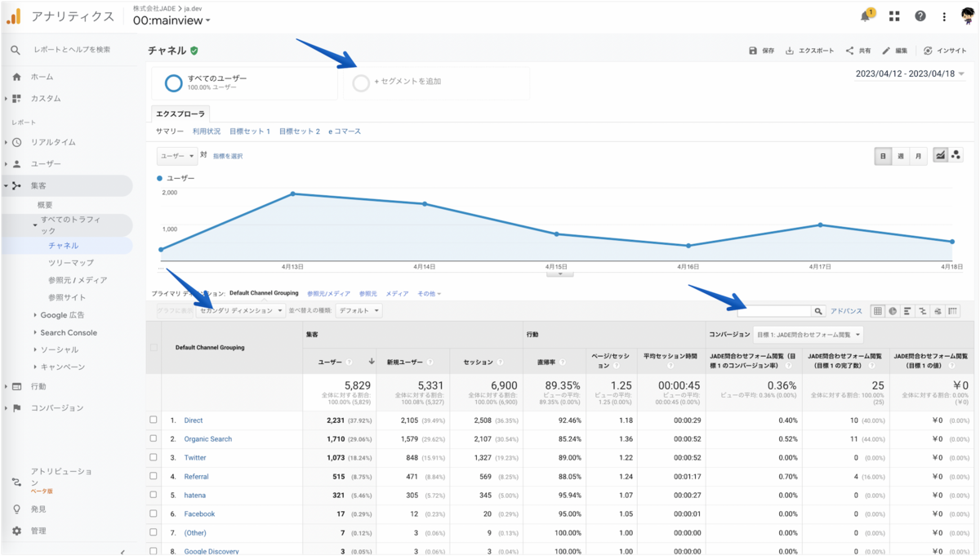Viewport: 980px width, 556px height.
Task: Switch to term cloud view icon
Action: point(938,311)
